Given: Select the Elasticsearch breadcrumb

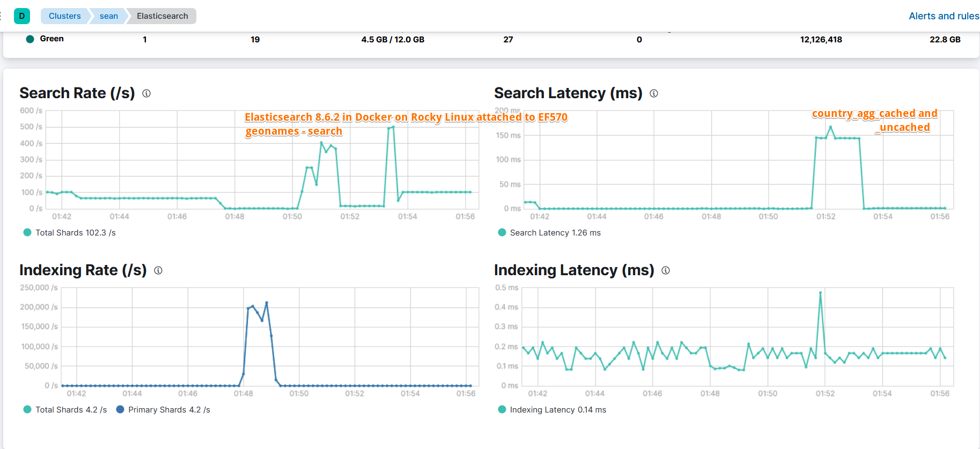Looking at the screenshot, I should pyautogui.click(x=163, y=16).
